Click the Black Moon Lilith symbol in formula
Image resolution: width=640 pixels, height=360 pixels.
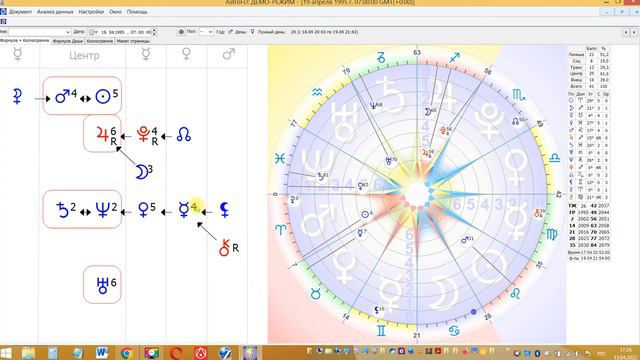(224, 210)
